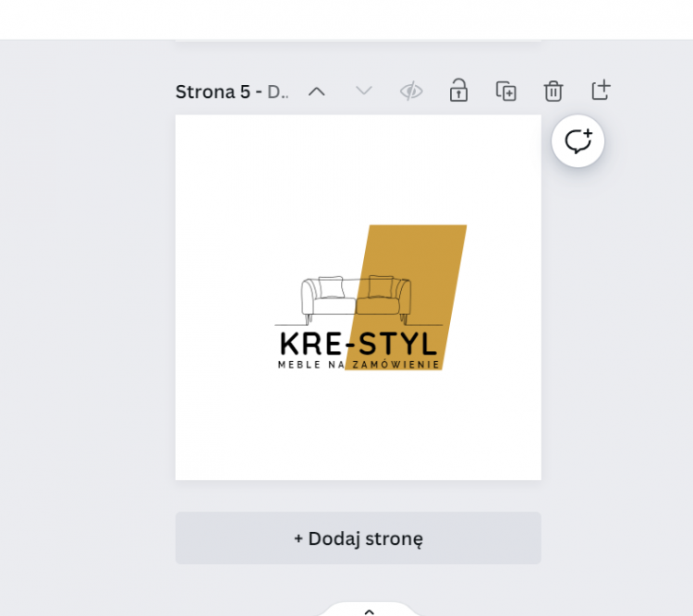Select the 'MEBLE NA ZAMÓWIENIE' subtitle text
This screenshot has height=616, width=693.
[x=358, y=365]
